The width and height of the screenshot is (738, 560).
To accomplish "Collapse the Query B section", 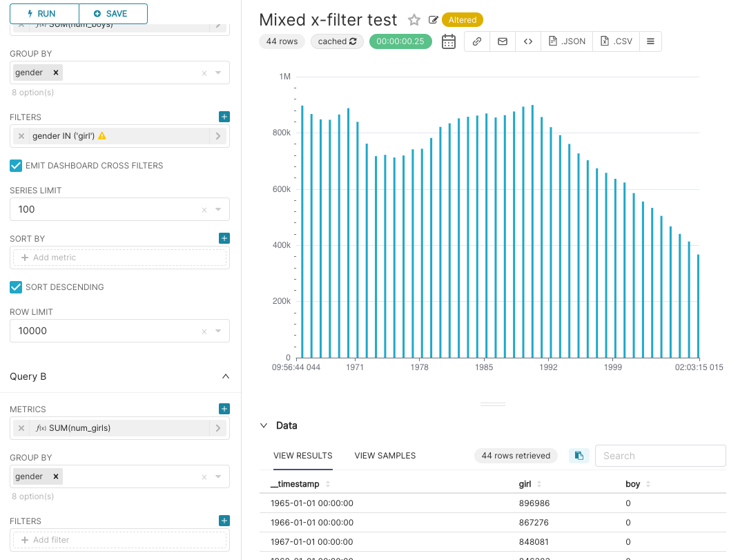I will [226, 376].
